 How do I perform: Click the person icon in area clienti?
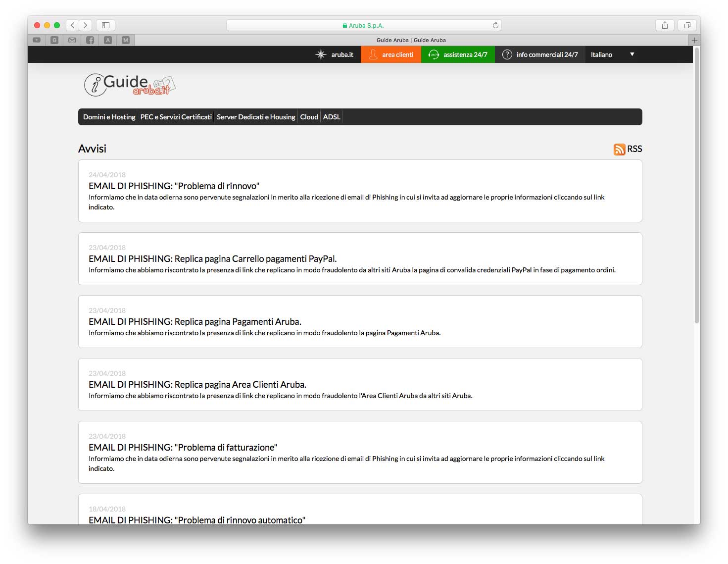coord(373,54)
